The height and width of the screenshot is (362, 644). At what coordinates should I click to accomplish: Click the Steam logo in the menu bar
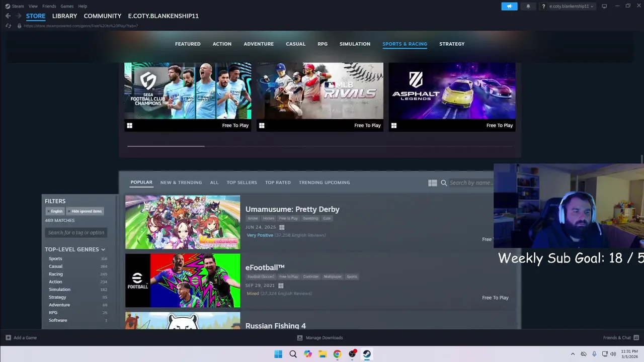8,6
